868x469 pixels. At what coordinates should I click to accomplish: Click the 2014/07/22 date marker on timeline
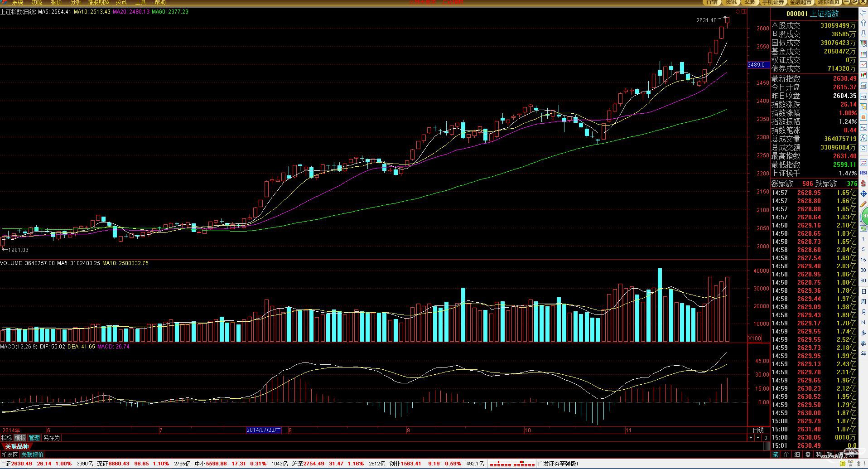coord(264,430)
